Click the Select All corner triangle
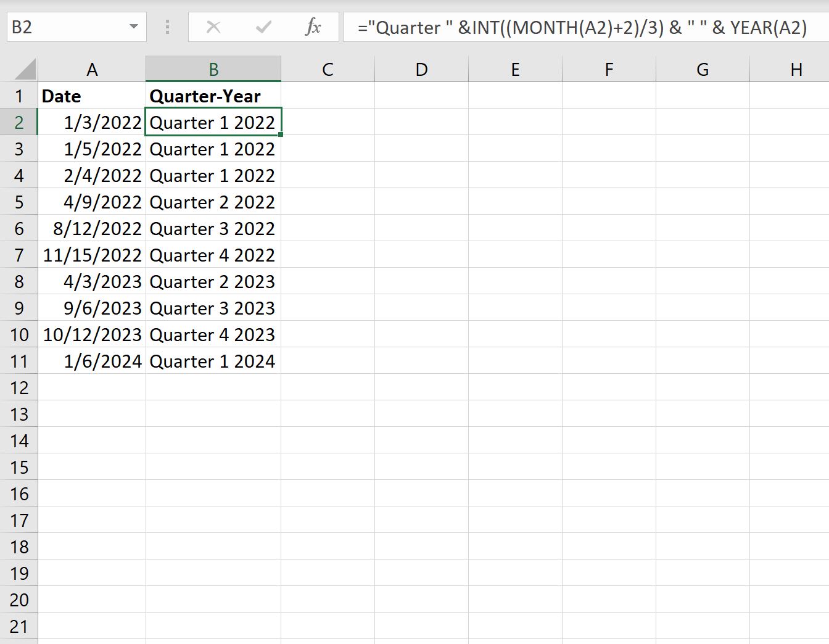Viewport: 829px width, 644px height. point(25,69)
